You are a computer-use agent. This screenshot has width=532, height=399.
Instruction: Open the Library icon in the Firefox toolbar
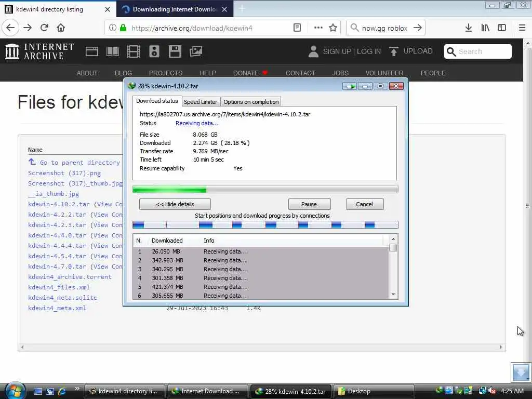[485, 28]
